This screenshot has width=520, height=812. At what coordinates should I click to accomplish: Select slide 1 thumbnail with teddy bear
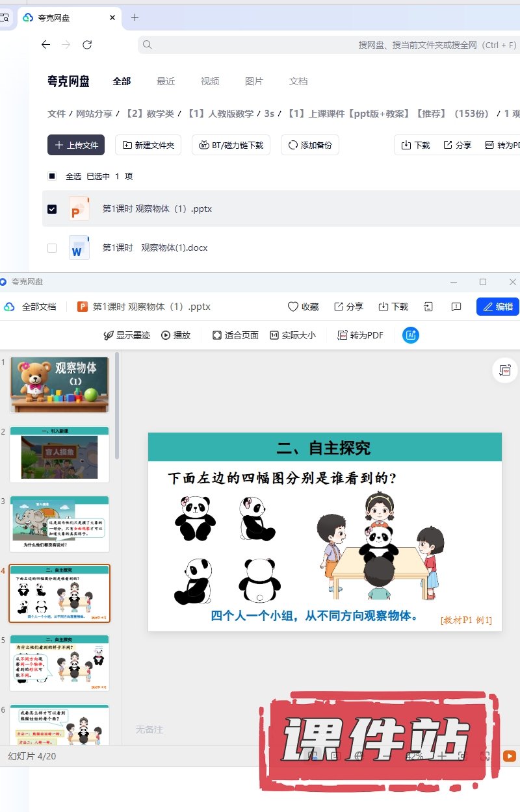tap(60, 385)
